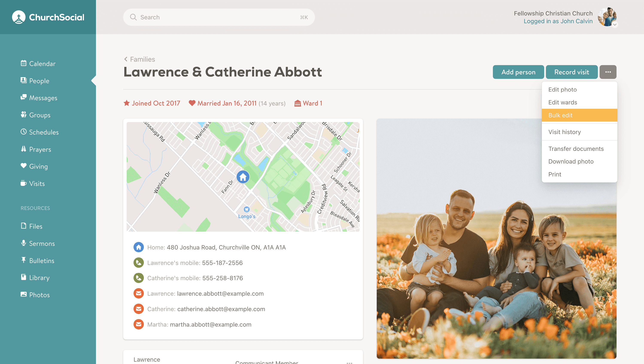Click the Calendar icon in sidebar
Image resolution: width=644 pixels, height=364 pixels.
pyautogui.click(x=23, y=63)
